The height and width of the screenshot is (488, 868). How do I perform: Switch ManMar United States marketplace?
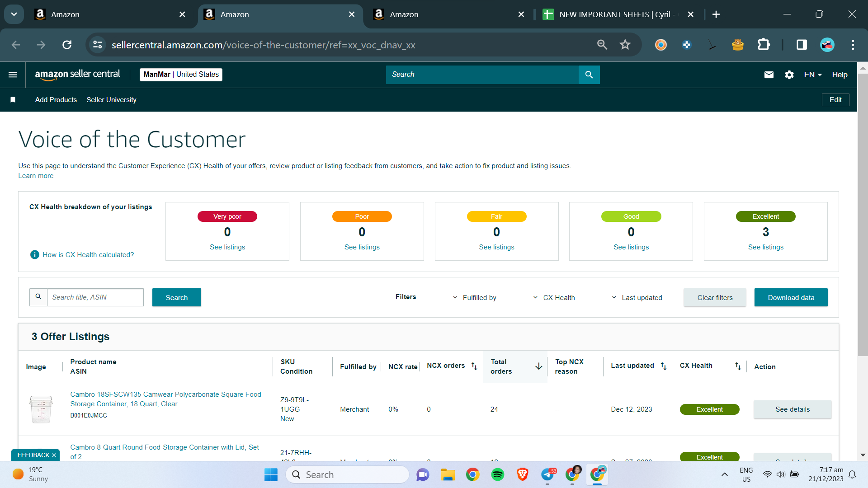click(181, 75)
